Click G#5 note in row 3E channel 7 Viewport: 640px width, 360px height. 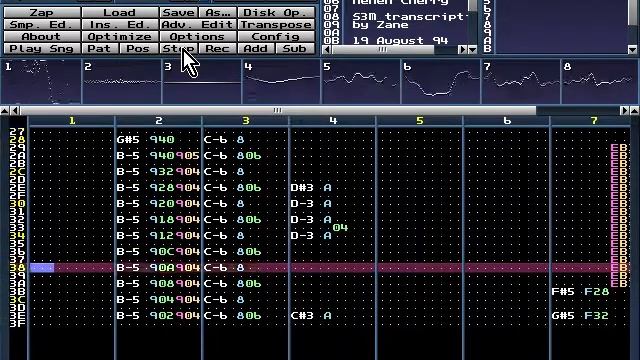(x=563, y=316)
